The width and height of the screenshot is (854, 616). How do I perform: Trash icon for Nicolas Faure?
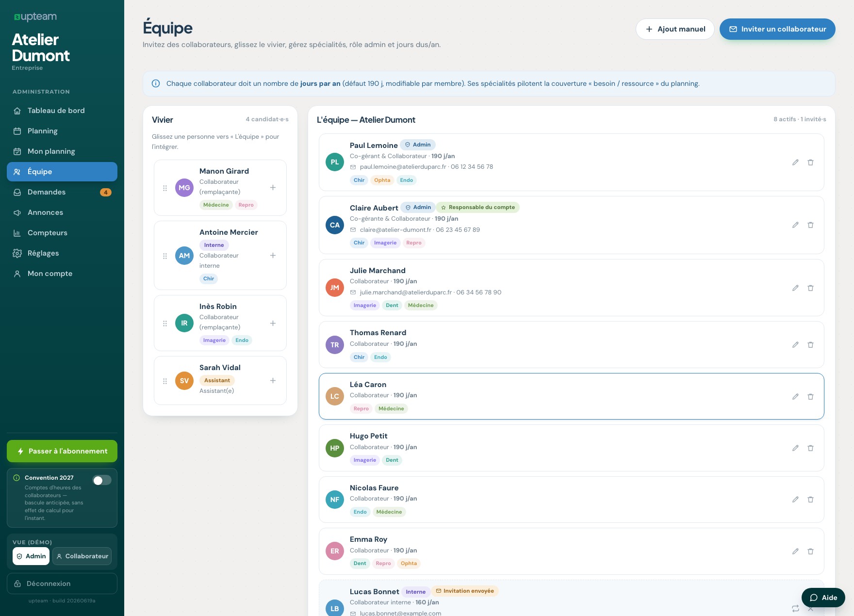(x=810, y=500)
